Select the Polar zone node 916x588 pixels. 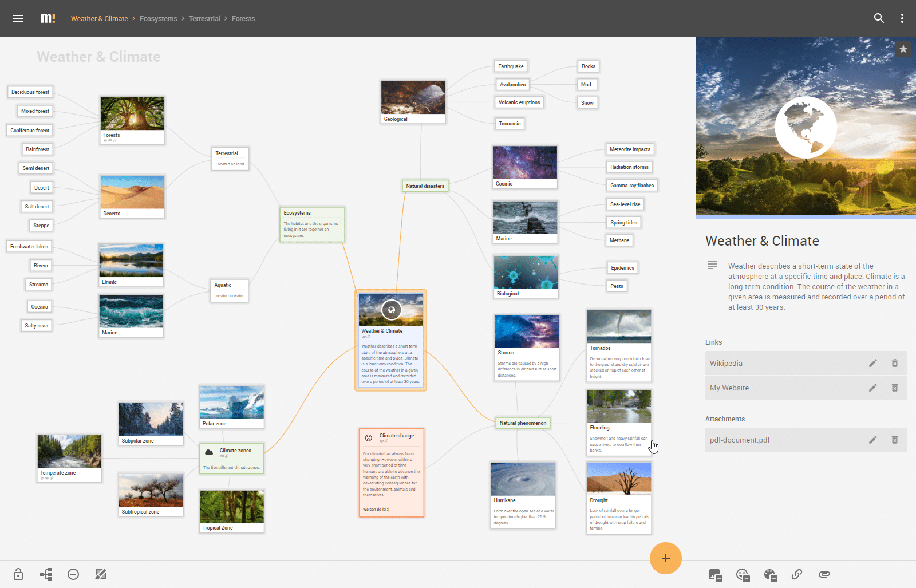pyautogui.click(x=232, y=407)
